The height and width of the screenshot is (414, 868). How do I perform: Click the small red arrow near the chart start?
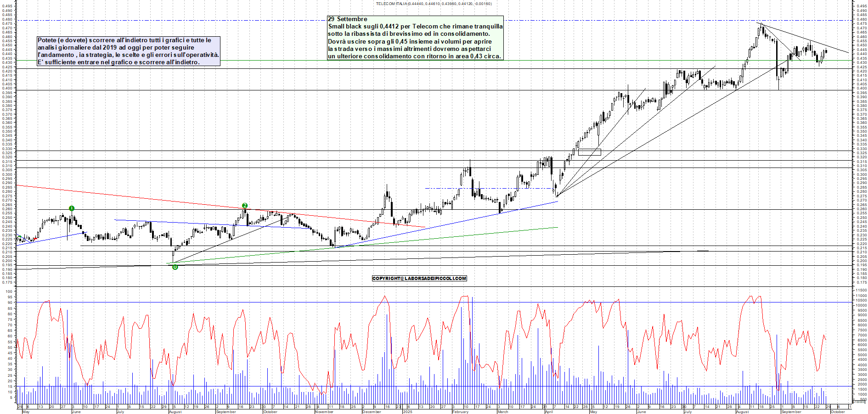point(36,239)
